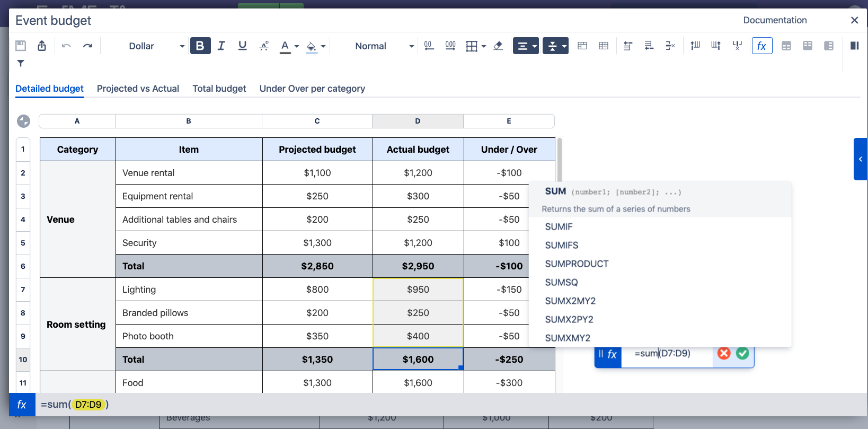Insert column right icon
Image resolution: width=868 pixels, height=429 pixels.
716,46
